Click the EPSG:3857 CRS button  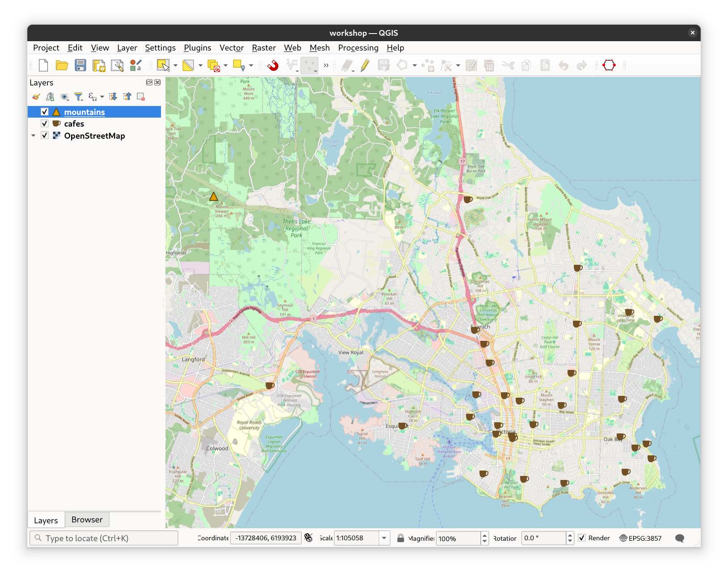point(640,538)
